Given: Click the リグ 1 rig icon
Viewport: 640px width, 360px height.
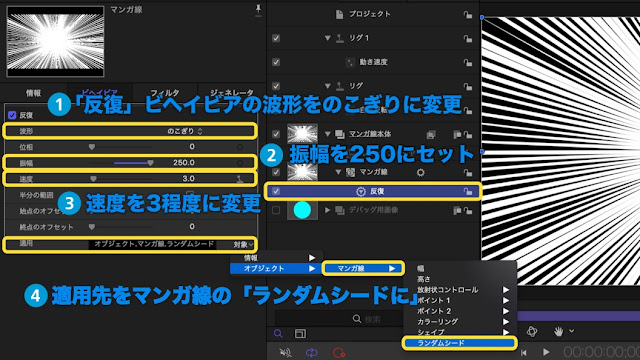Looking at the screenshot, I should [x=340, y=38].
